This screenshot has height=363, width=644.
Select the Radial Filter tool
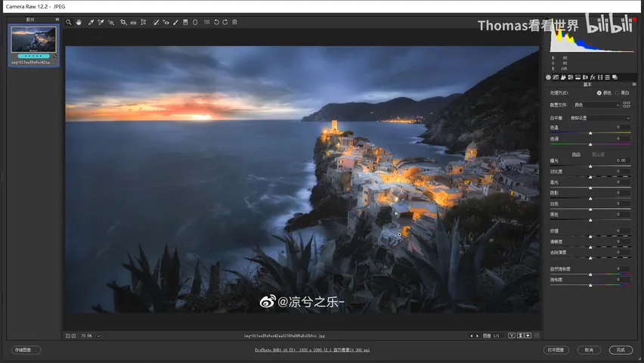[x=195, y=22]
